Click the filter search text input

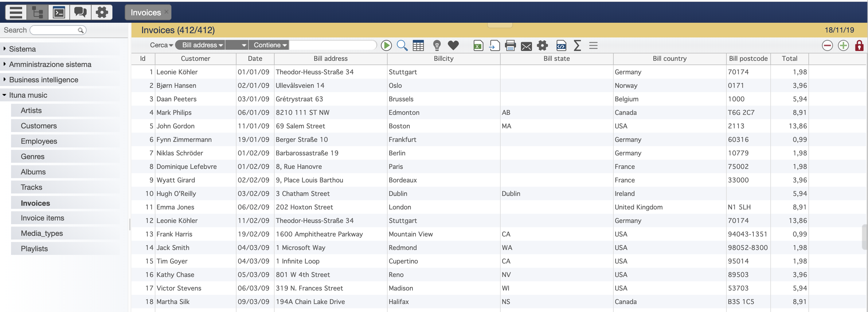point(333,45)
